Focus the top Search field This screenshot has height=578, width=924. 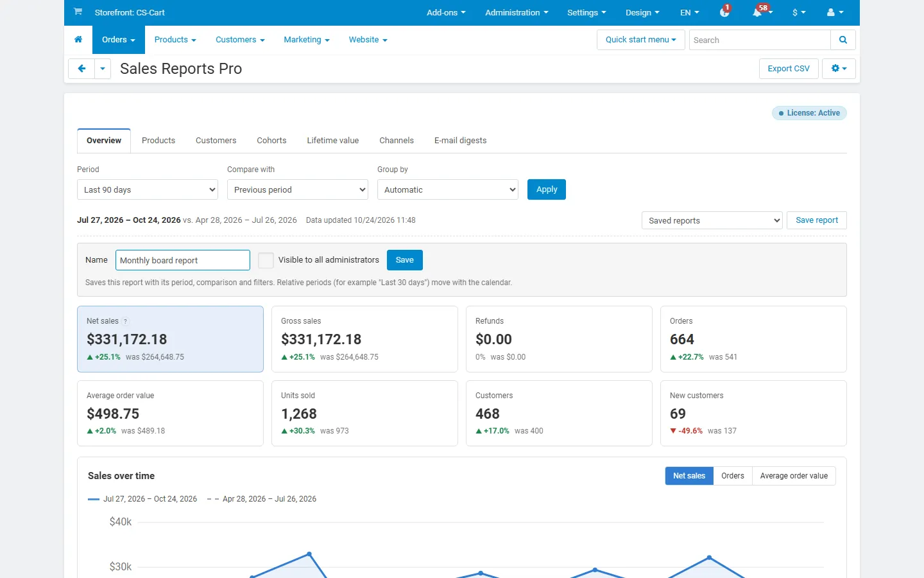tap(760, 40)
